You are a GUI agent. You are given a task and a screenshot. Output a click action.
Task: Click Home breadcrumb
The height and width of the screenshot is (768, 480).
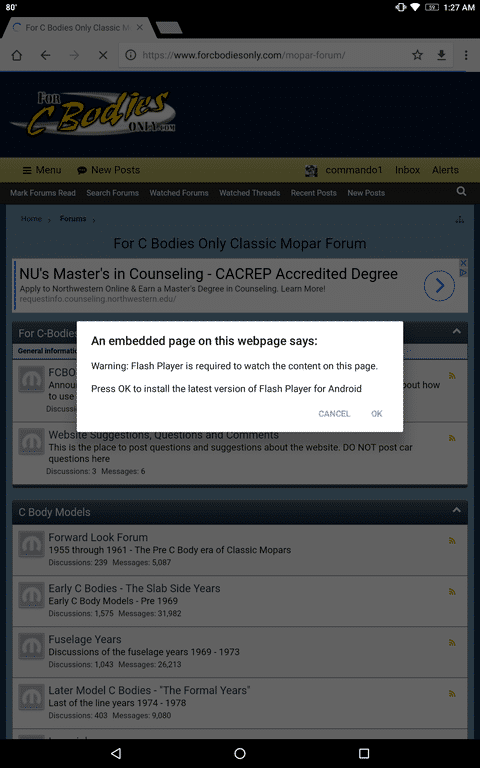point(31,219)
